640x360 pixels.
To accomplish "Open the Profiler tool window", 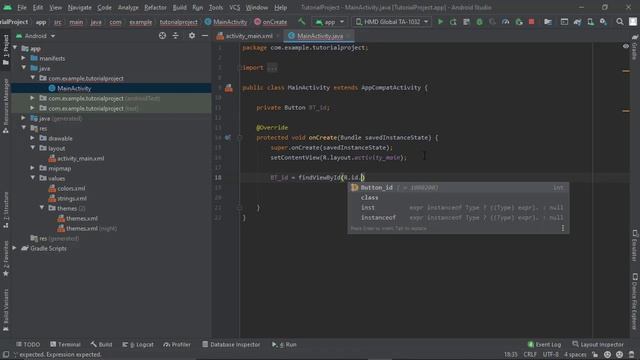I will [177, 344].
